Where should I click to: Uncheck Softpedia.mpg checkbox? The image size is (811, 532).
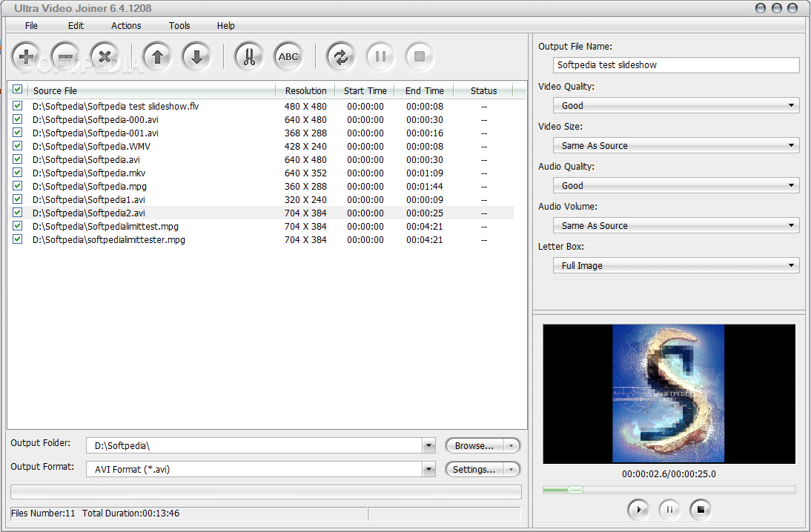tap(18, 185)
